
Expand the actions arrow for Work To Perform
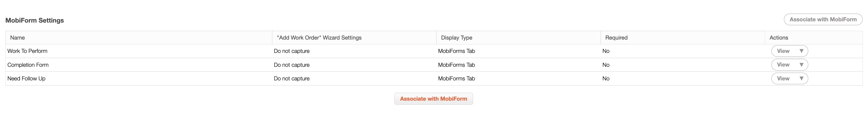pyautogui.click(x=801, y=51)
